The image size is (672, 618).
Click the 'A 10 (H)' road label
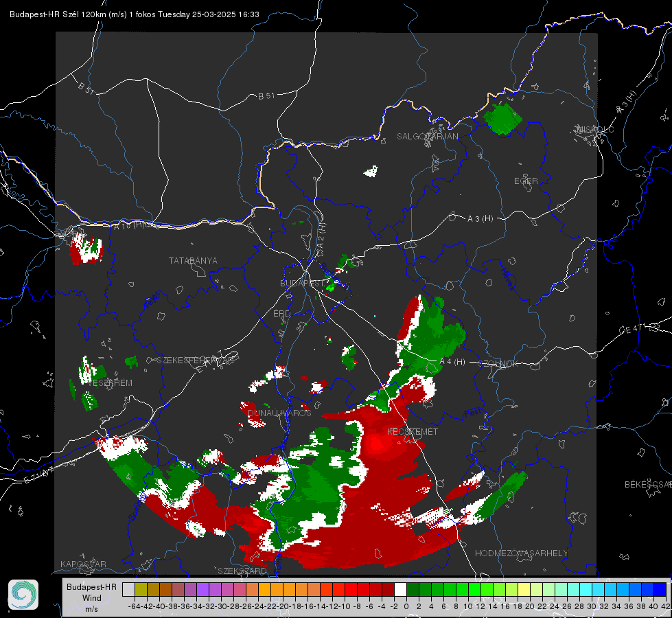coord(128,225)
